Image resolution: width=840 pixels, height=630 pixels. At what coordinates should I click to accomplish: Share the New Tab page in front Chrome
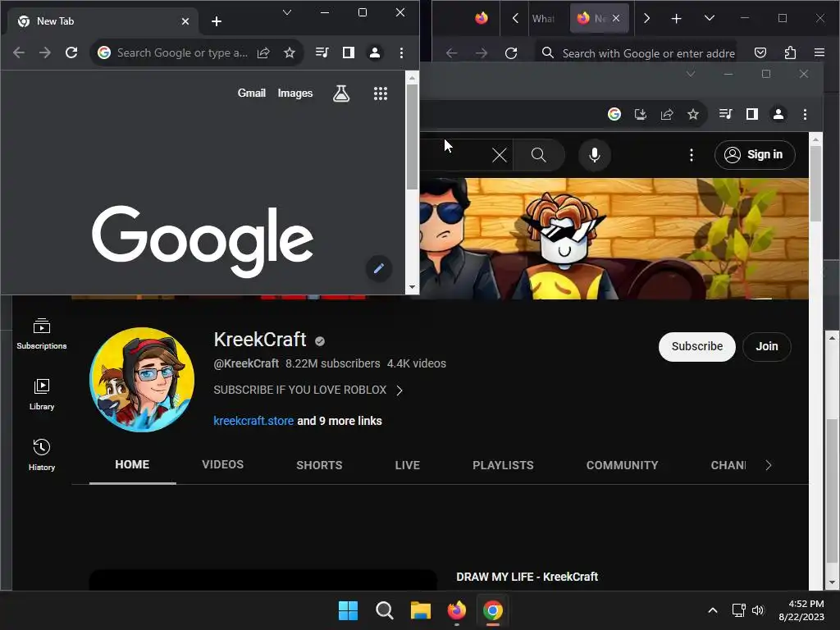pos(263,52)
